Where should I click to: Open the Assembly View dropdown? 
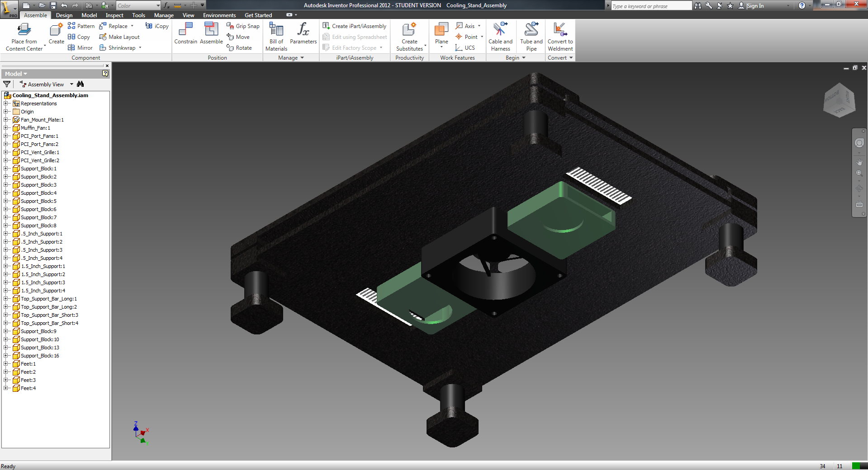click(71, 84)
